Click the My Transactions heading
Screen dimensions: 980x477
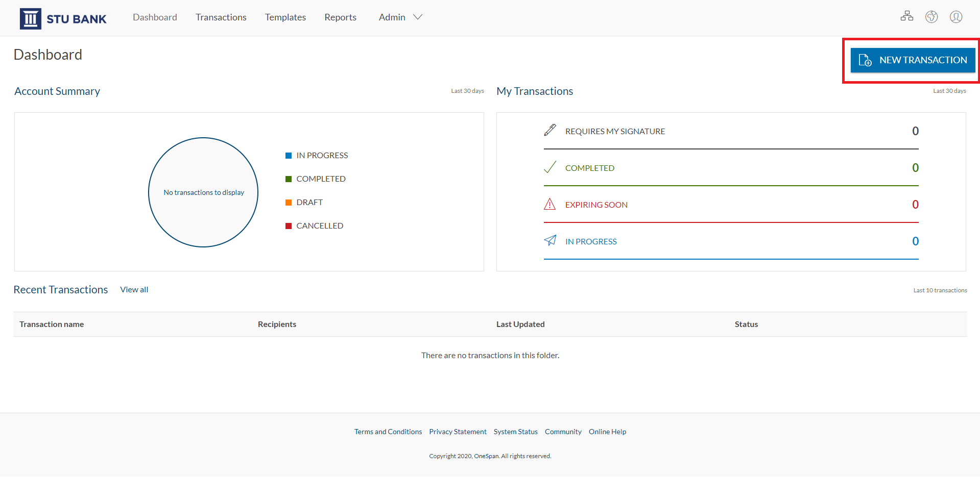[x=535, y=91]
